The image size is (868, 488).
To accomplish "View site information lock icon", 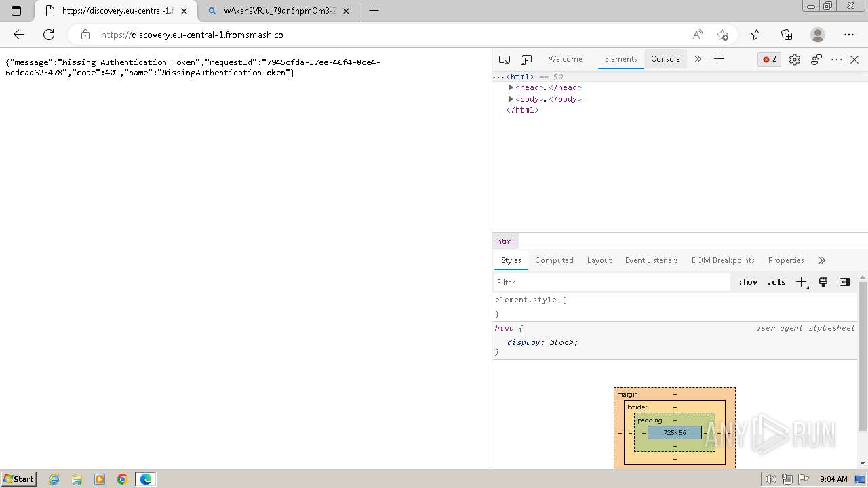I will [85, 35].
